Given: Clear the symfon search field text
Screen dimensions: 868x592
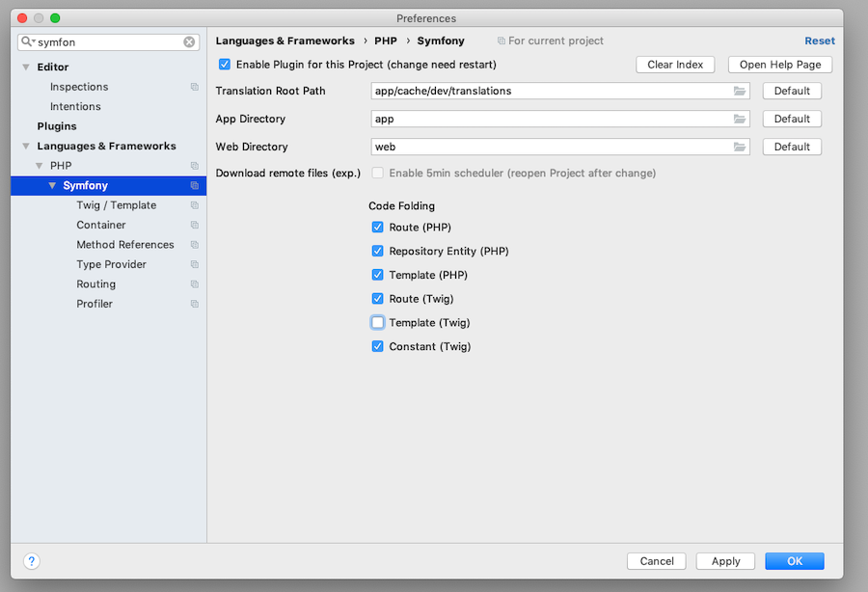Looking at the screenshot, I should point(189,42).
